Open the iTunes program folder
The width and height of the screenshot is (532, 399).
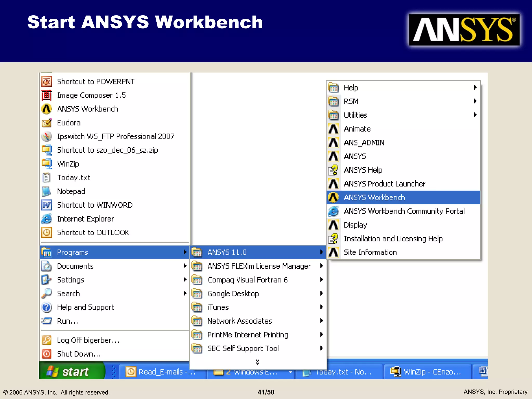pos(258,307)
